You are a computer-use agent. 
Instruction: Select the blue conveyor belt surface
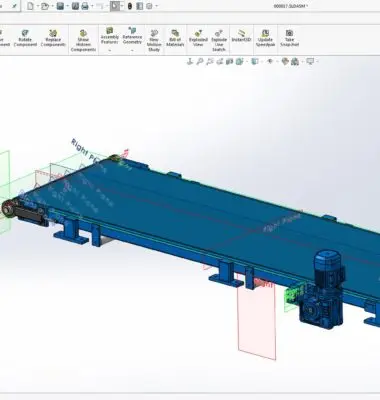coord(200,213)
